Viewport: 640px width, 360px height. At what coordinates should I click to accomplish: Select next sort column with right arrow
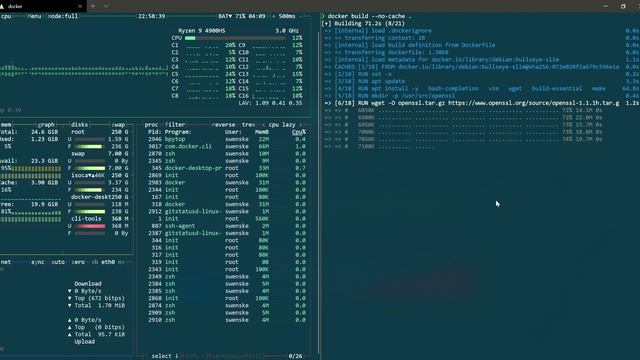pos(301,124)
